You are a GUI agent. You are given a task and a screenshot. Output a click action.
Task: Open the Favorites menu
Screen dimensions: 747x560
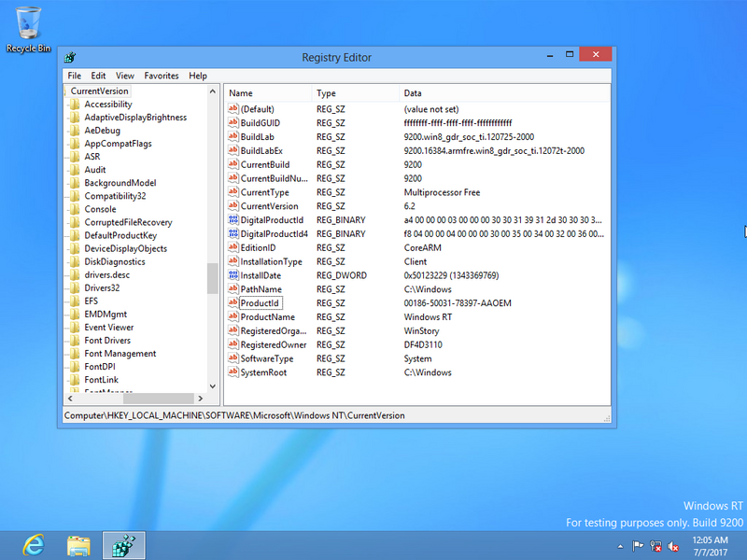click(x=161, y=76)
